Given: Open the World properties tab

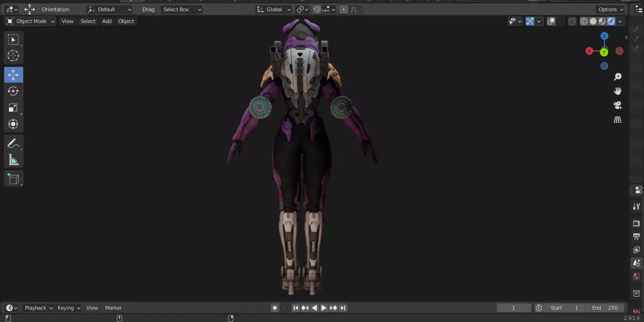Looking at the screenshot, I should [636, 276].
